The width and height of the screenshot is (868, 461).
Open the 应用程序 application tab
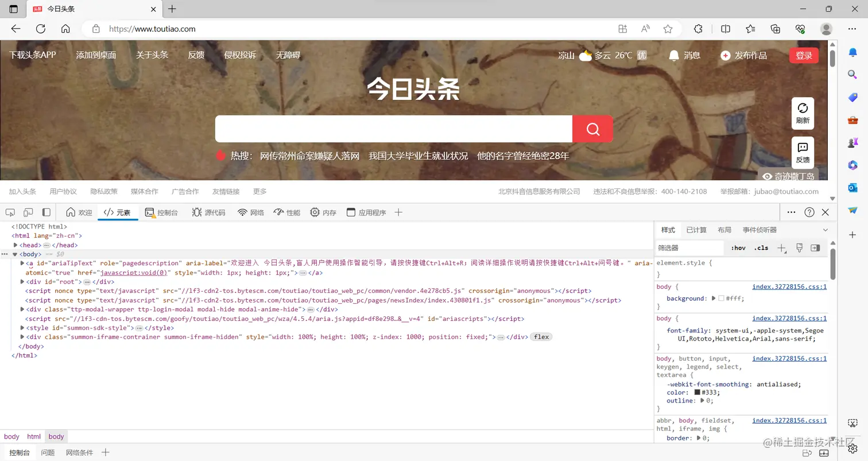tap(366, 212)
